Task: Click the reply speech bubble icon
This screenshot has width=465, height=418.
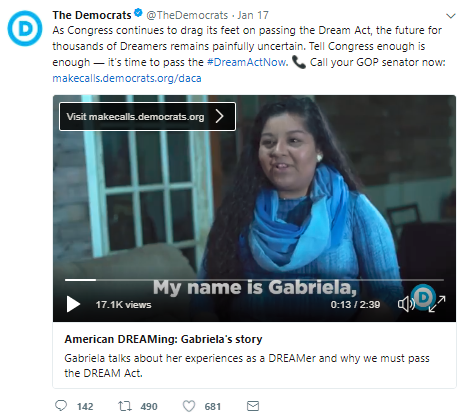Action: 61,406
